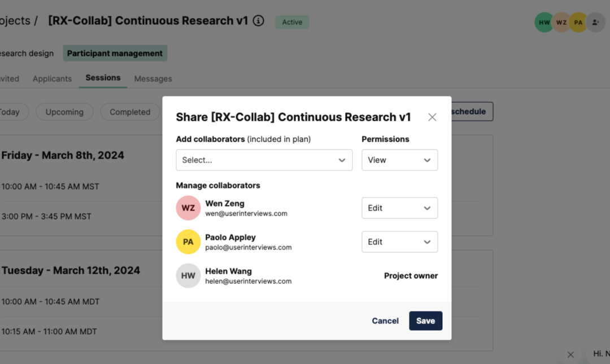Change Wen Zeng's Edit permission dropdown
Image resolution: width=610 pixels, height=364 pixels.
point(399,208)
